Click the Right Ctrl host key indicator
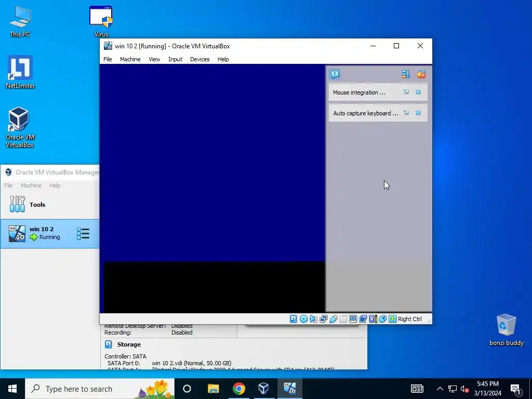Viewport: 532px width, 399px height. point(409,319)
